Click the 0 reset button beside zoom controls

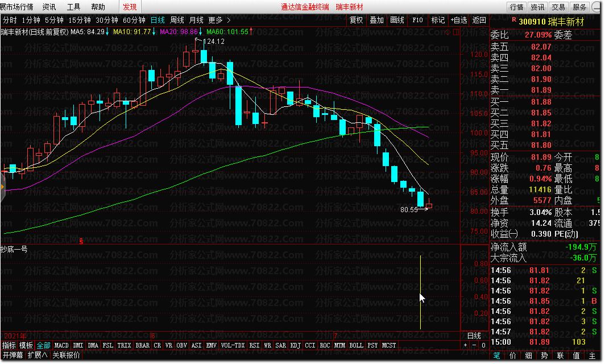click(483, 345)
